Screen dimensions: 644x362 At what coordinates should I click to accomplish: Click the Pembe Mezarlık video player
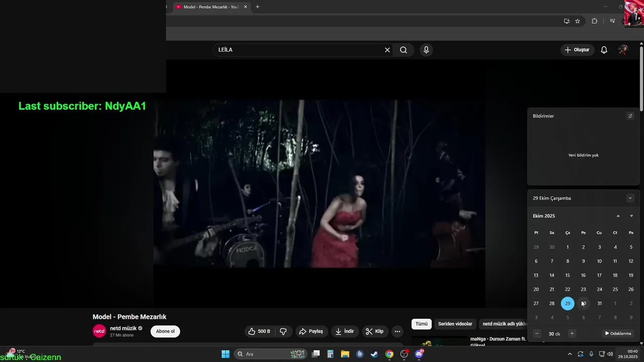tap(319, 184)
